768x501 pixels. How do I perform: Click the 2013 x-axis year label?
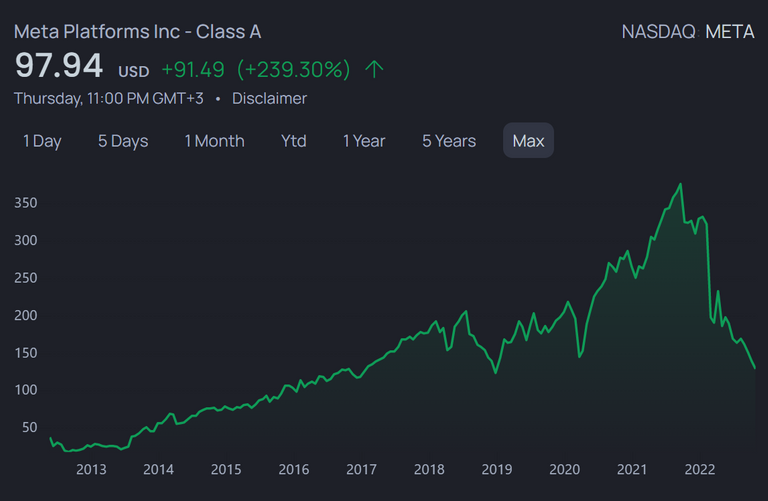[x=91, y=470]
